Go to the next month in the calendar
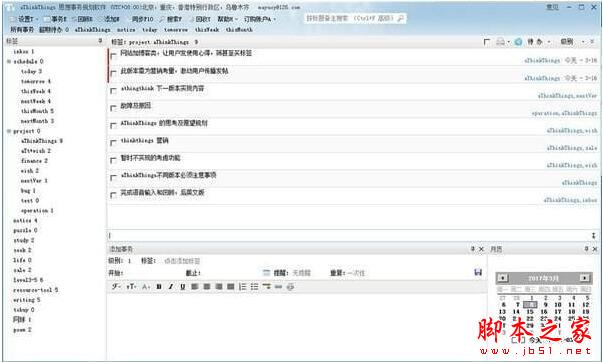This screenshot has width=603, height=362. (585, 277)
